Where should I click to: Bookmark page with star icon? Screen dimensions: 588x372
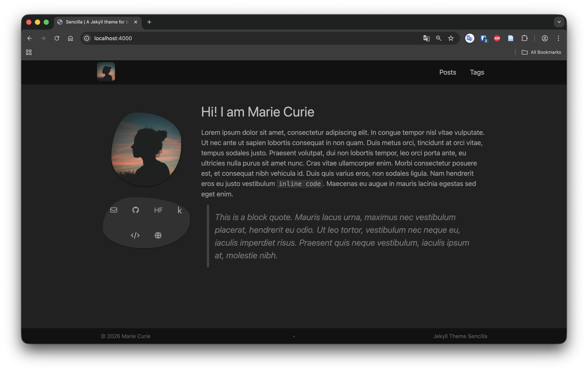[451, 38]
